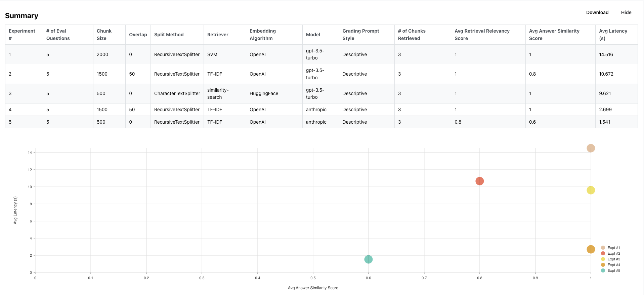The width and height of the screenshot is (644, 295).
Task: Click the Expt #1 legend label
Action: [614, 248]
